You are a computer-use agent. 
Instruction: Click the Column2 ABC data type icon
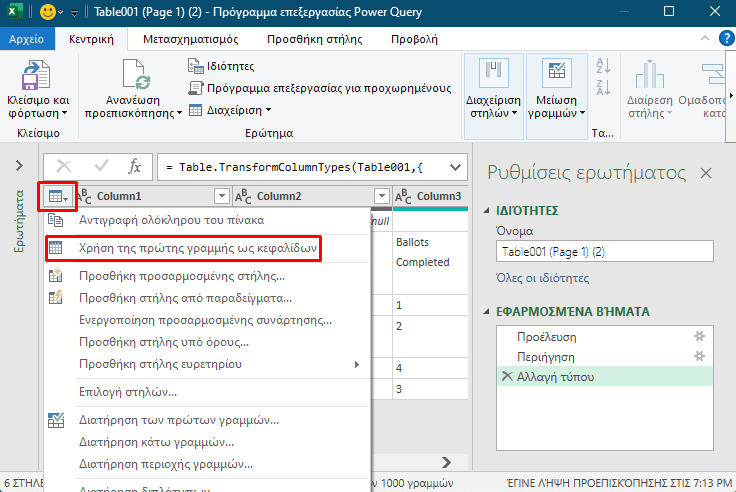coord(244,196)
